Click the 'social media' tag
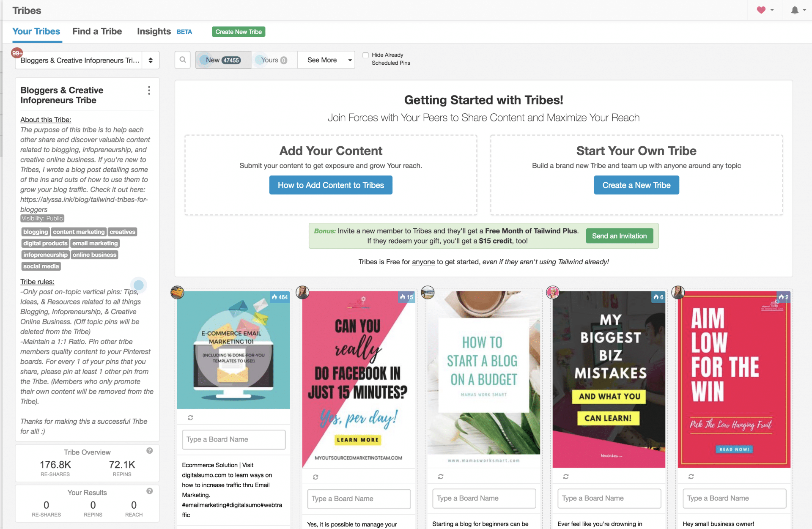The height and width of the screenshot is (529, 812). point(41,266)
